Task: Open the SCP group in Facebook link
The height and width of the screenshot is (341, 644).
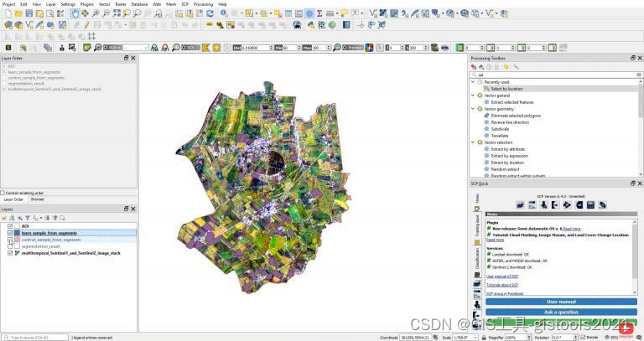Action: [x=505, y=293]
